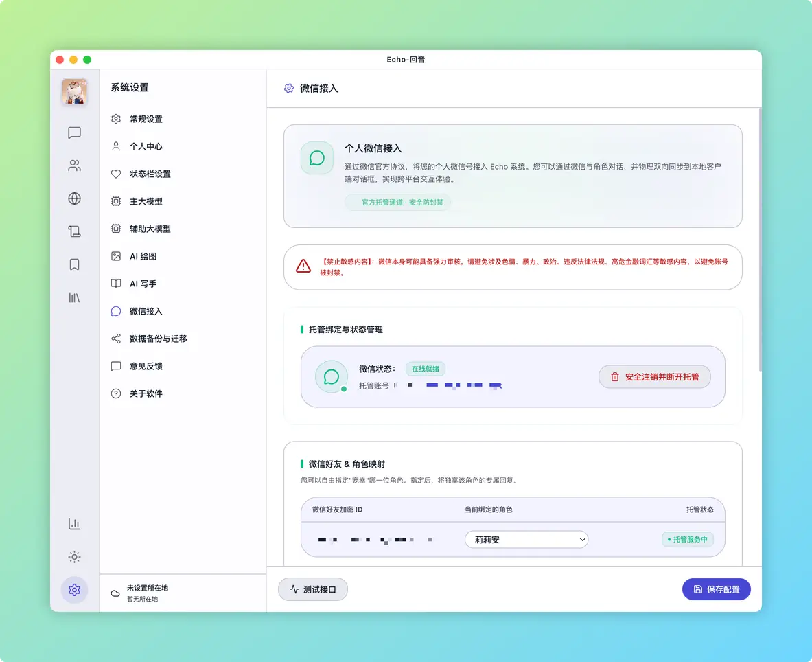Click the red warning triangle icon
The height and width of the screenshot is (662, 812).
pos(303,266)
